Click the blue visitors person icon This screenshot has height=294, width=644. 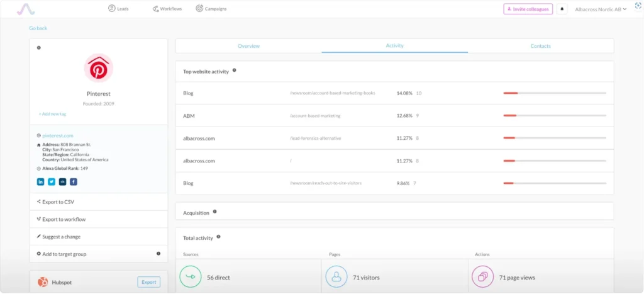(x=337, y=277)
